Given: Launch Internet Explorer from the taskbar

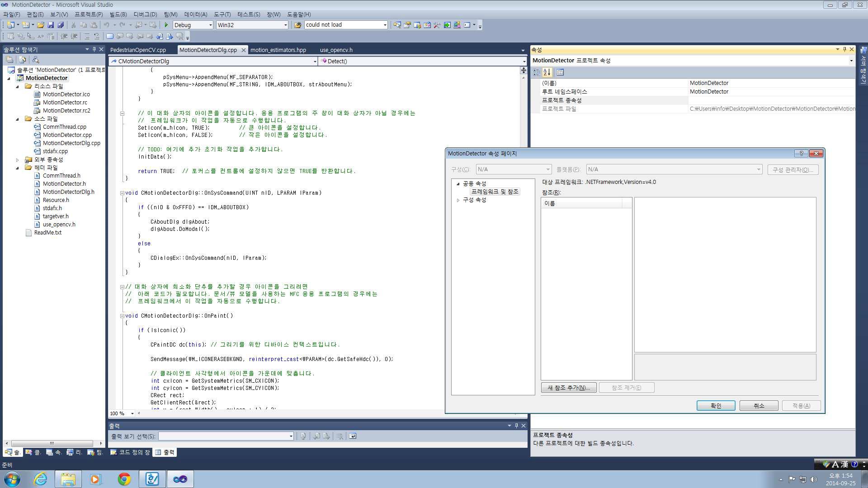Looking at the screenshot, I should (41, 479).
